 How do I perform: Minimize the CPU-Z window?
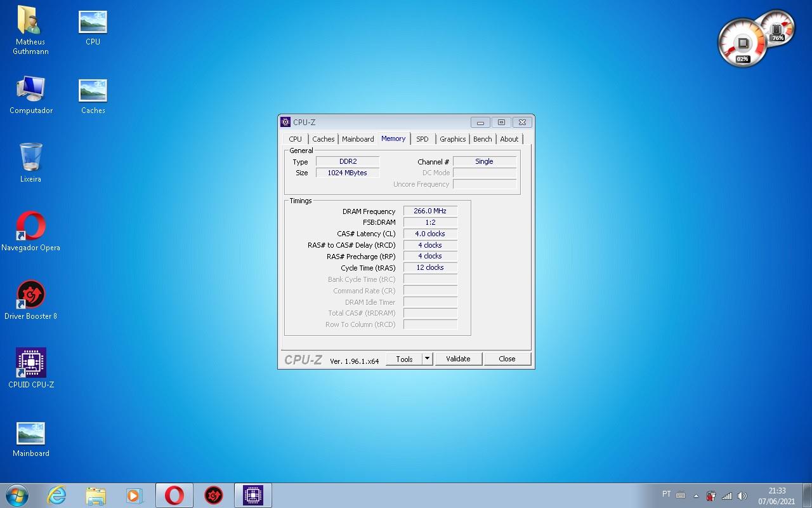pyautogui.click(x=480, y=123)
